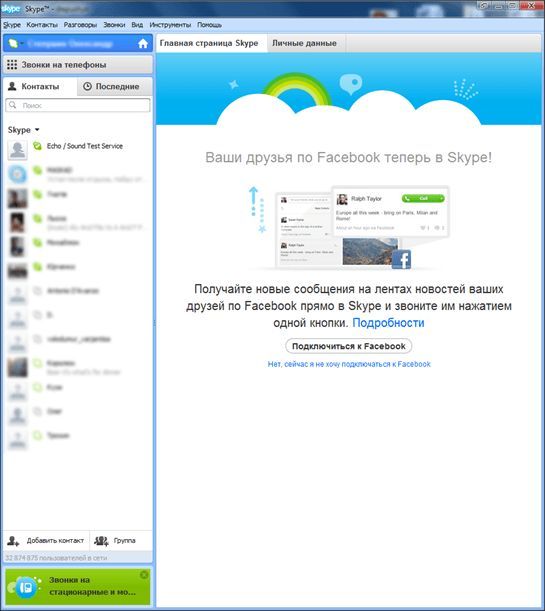Open the Skype menu
Viewport: 545px width, 611px height.
tap(12, 25)
